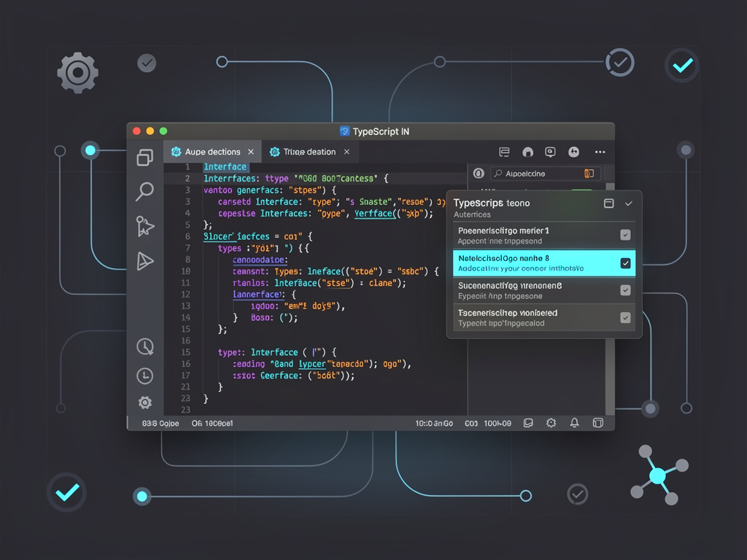Click the checkmark in TypeScrips popup header
The width and height of the screenshot is (747, 560).
[x=629, y=203]
